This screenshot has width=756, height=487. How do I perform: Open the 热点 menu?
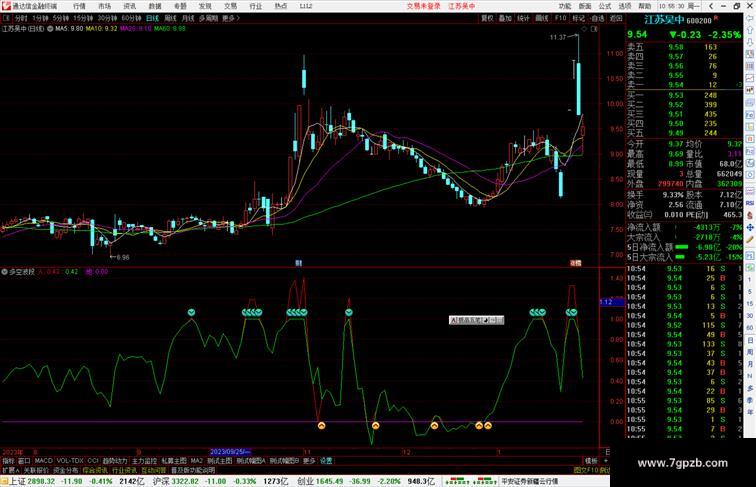click(x=281, y=6)
